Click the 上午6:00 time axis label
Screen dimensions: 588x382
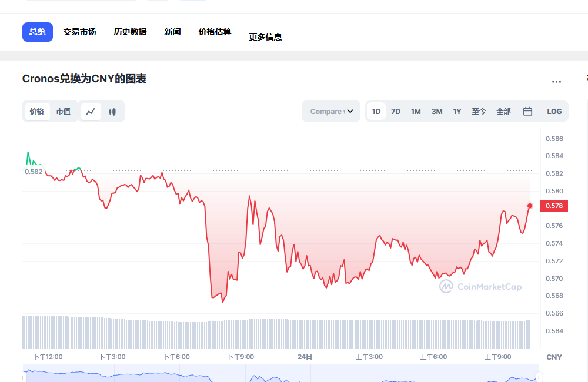[x=433, y=357]
